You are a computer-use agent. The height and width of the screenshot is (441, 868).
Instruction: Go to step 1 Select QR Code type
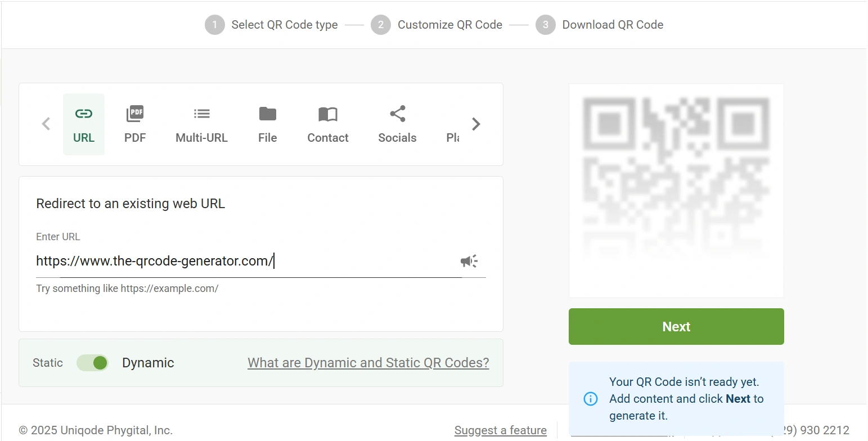[271, 25]
